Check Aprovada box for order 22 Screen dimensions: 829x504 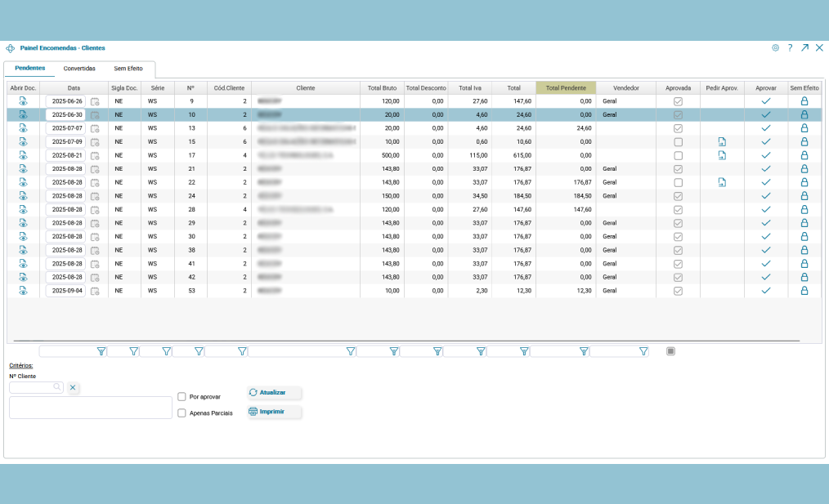pyautogui.click(x=678, y=182)
